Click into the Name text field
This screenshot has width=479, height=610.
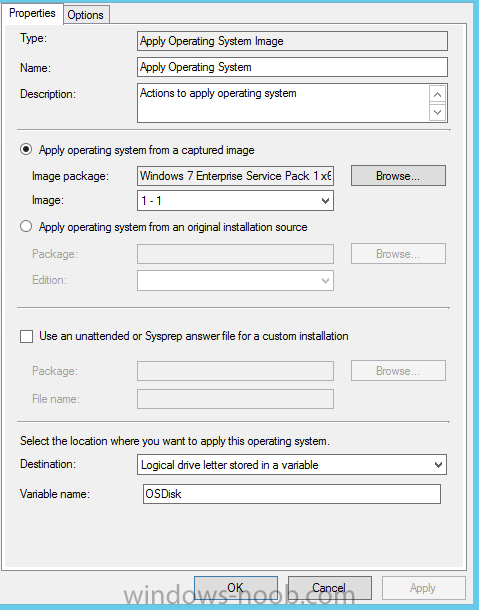tap(292, 67)
